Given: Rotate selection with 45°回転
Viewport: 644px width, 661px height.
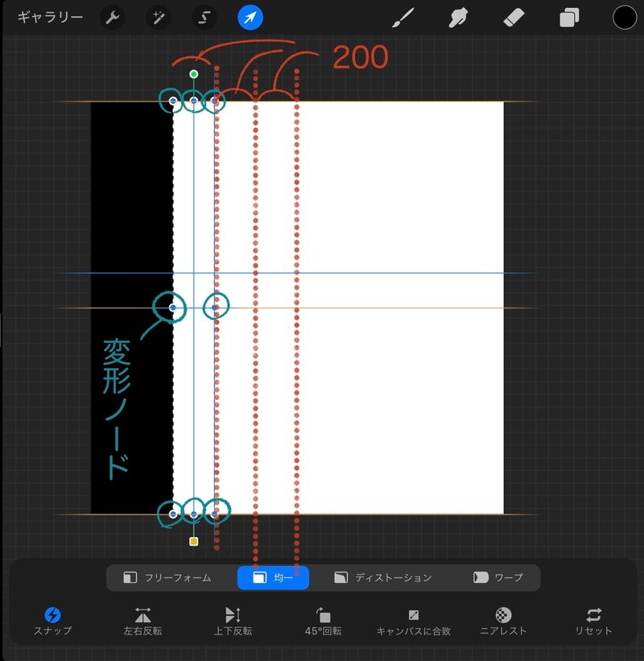Looking at the screenshot, I should (x=324, y=621).
